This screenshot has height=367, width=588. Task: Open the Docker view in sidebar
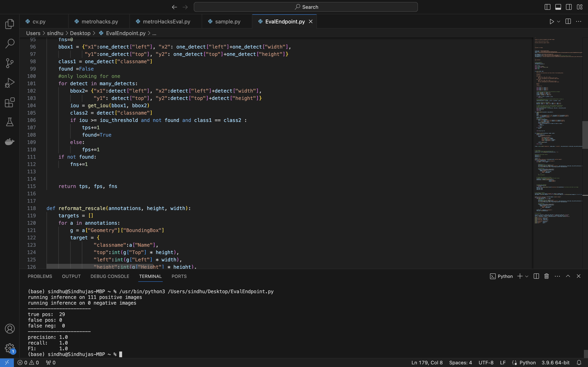[x=10, y=141]
